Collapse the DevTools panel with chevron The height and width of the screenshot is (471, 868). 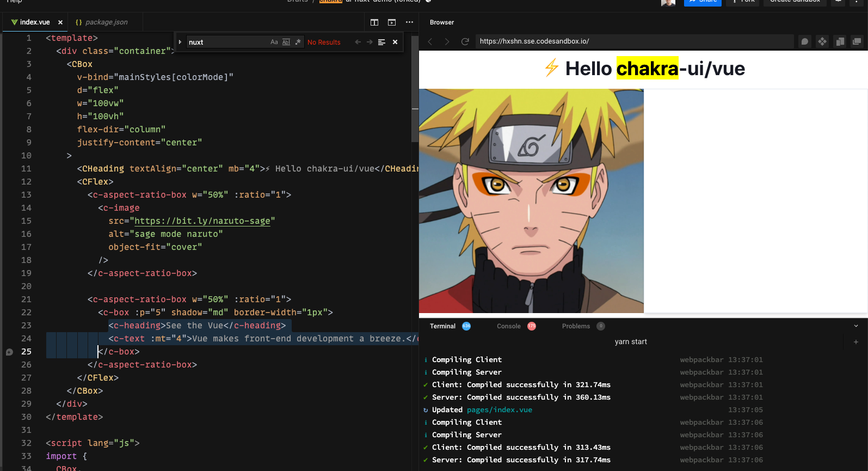[856, 326]
